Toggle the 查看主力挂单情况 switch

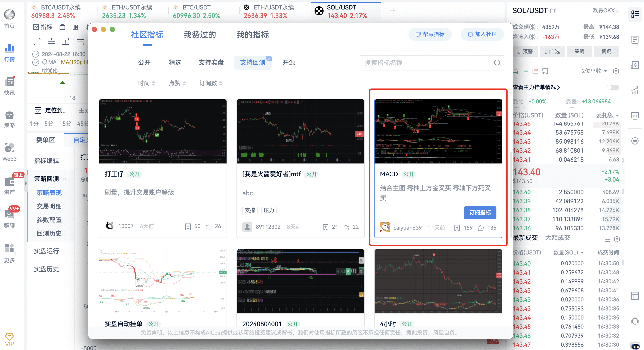tap(612, 87)
